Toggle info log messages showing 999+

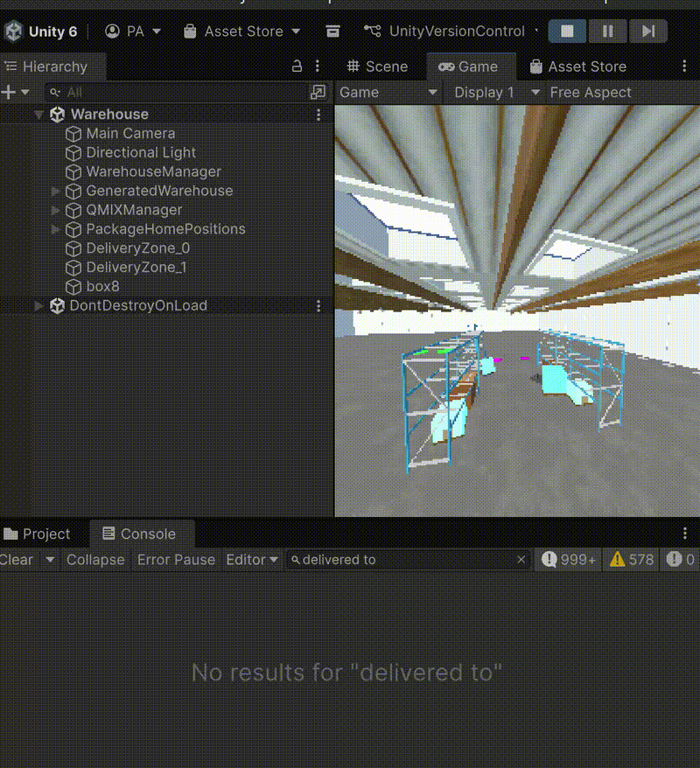coord(569,560)
